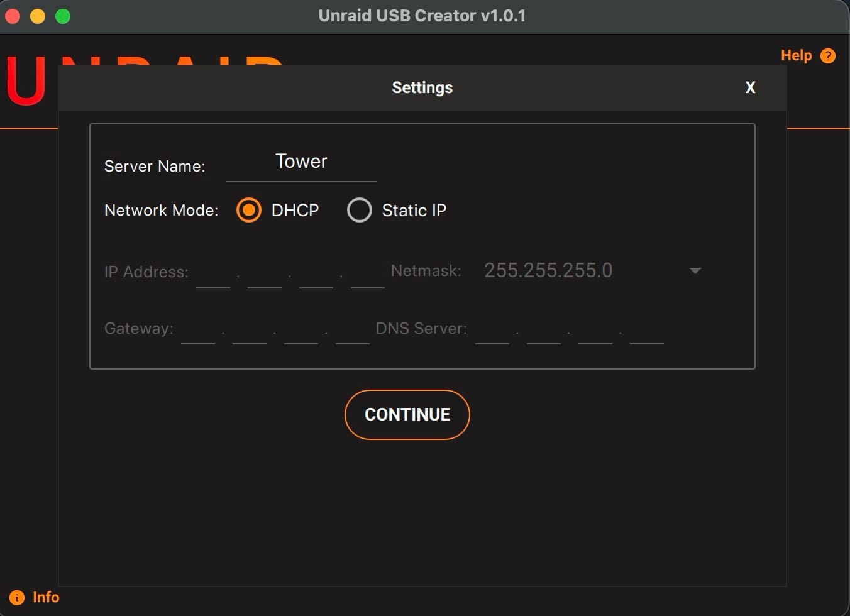Click second octet of Gateway
Screen dimensions: 850x616
[250, 331]
